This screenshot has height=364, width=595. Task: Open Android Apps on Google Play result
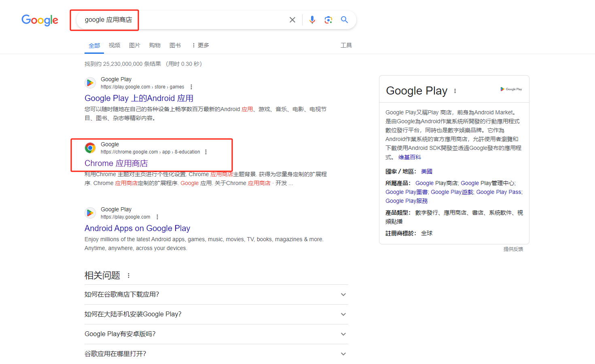pyautogui.click(x=137, y=228)
